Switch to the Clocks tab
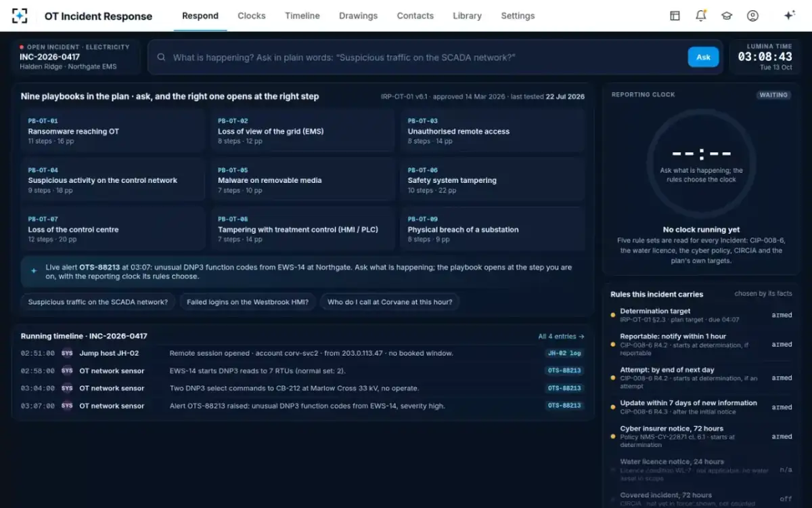 pos(252,16)
